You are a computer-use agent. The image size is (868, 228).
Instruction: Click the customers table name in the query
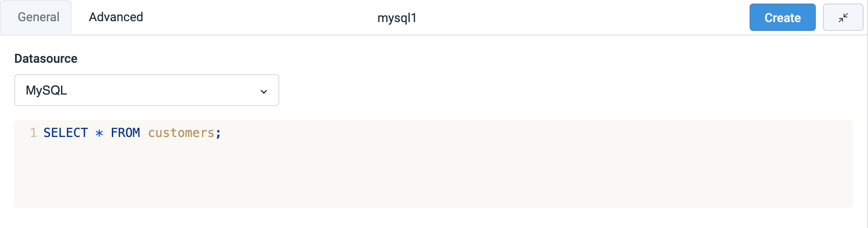pos(181,133)
